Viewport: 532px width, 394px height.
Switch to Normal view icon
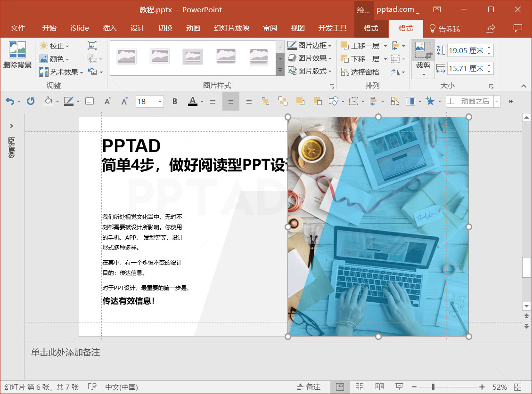(x=340, y=387)
